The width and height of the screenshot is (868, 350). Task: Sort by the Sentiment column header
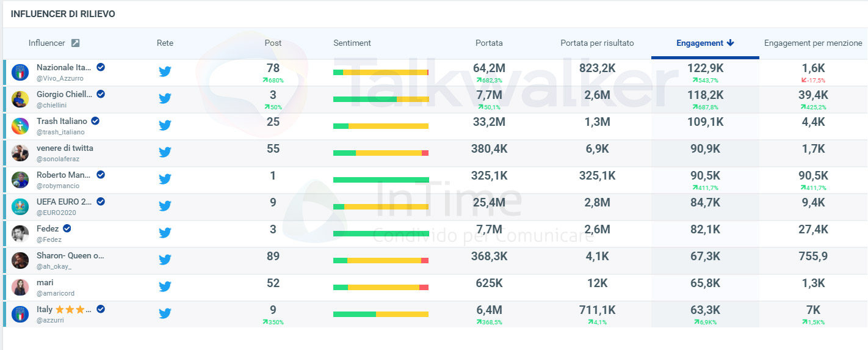tap(352, 43)
